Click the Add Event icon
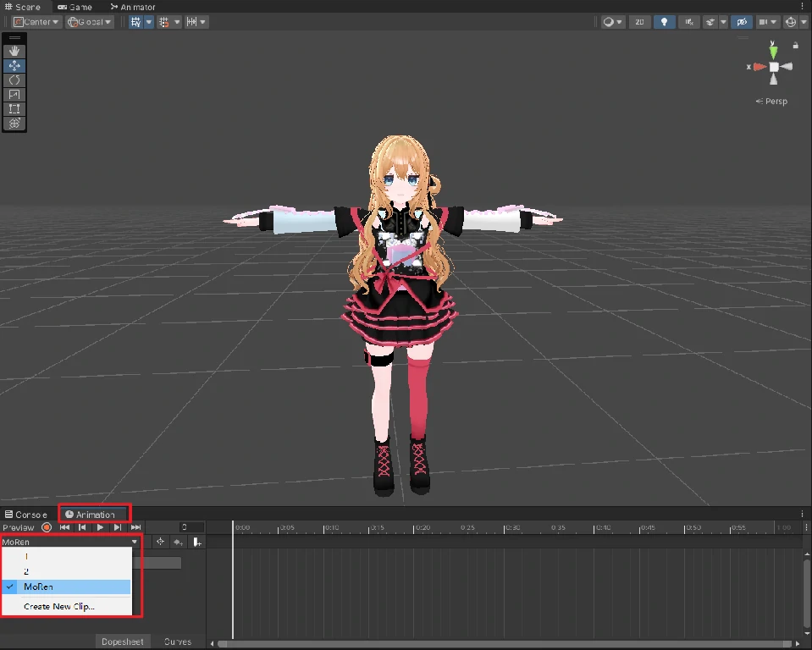The image size is (812, 650). pos(196,542)
